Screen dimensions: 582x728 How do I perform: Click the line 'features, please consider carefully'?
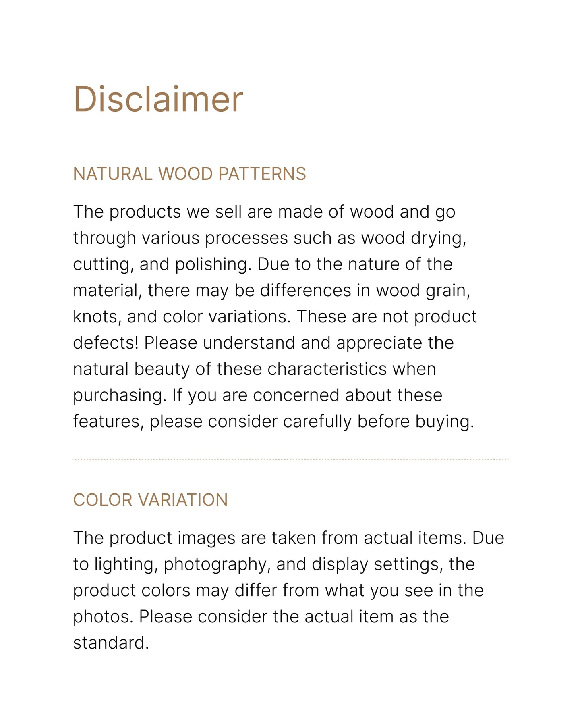274,422
